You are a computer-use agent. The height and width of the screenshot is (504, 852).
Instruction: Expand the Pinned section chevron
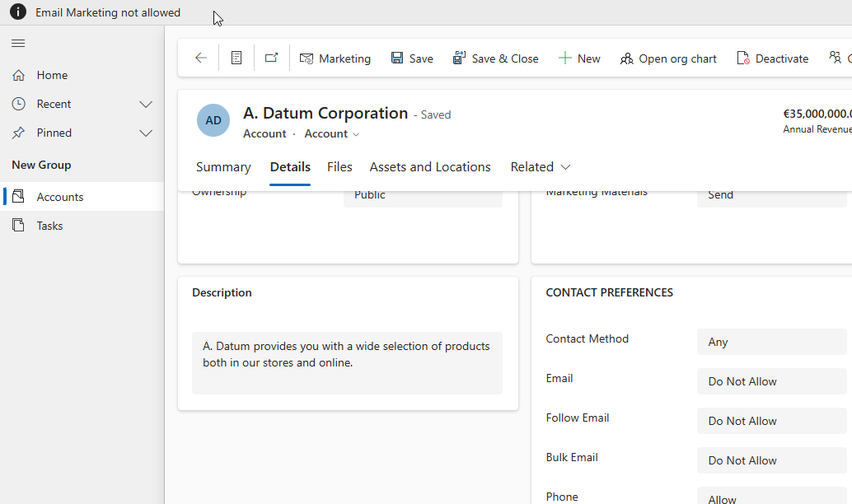pos(146,133)
